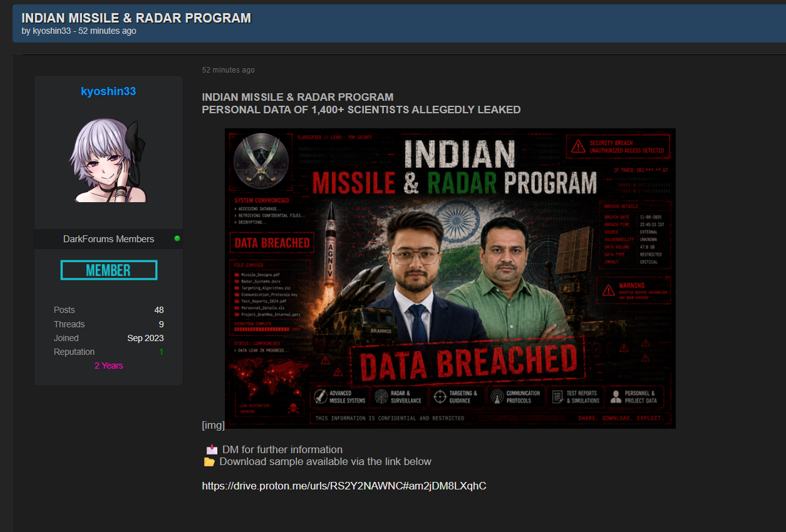
Task: Click kyoshin33's anime avatar image
Action: point(108,160)
